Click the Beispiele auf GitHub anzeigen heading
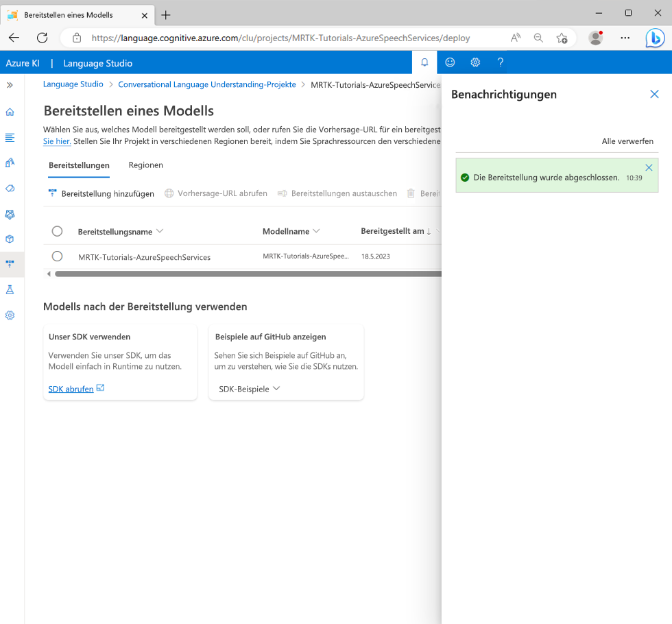The height and width of the screenshot is (624, 672). pos(270,337)
